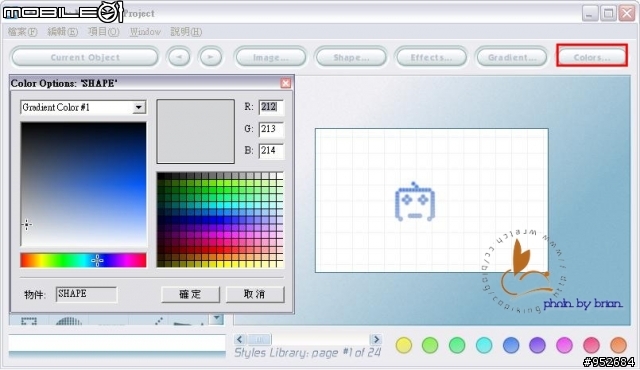Open the 項目(O) menu
Screen dimensions: 640x370
[104, 32]
